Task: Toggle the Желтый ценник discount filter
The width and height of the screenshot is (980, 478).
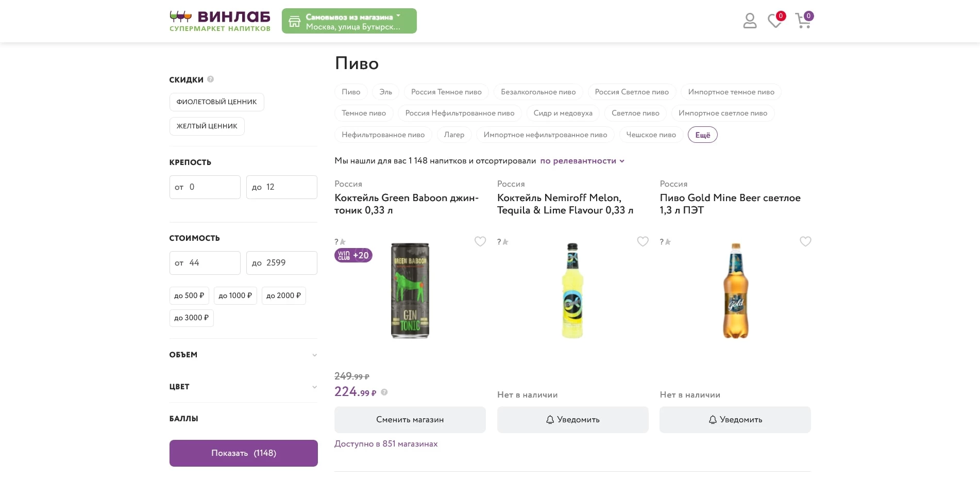Action: tap(207, 126)
